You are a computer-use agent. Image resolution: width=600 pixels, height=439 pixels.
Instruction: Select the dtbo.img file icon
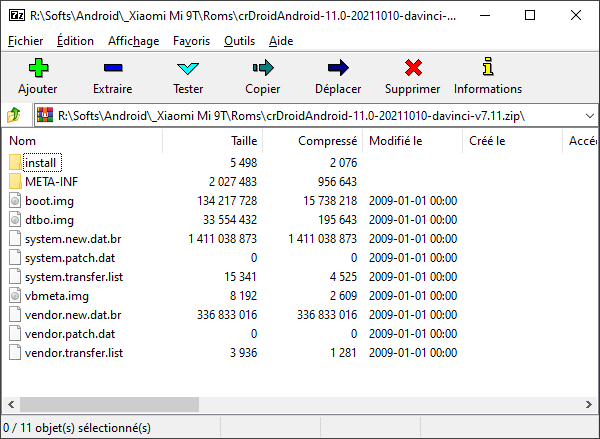[15, 220]
